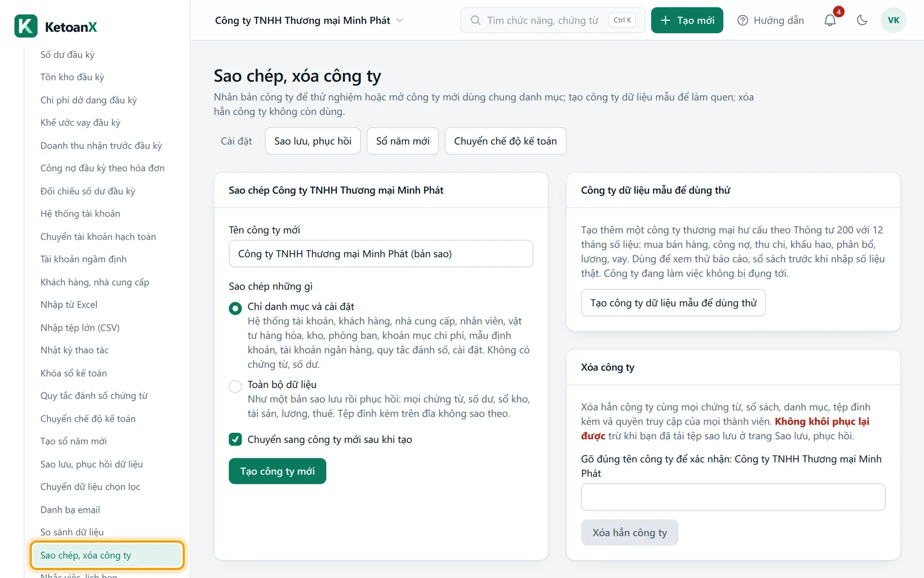Image resolution: width=924 pixels, height=578 pixels.
Task: Click Tạo công ty mới button
Action: click(x=277, y=471)
